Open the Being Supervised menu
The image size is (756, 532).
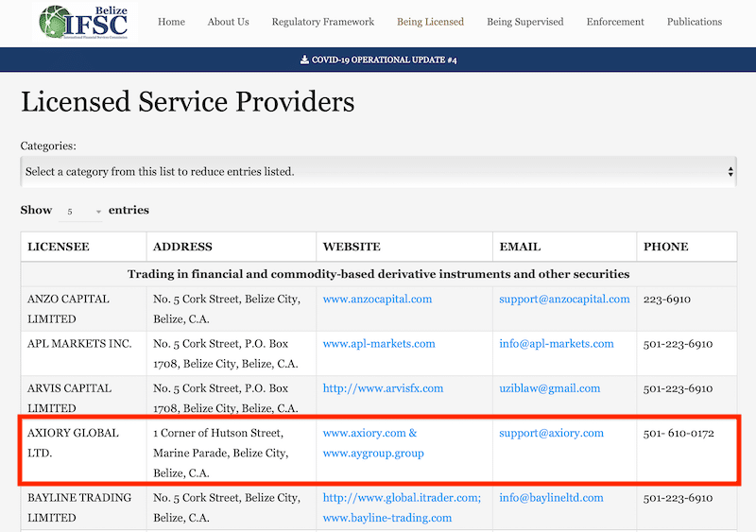pyautogui.click(x=525, y=22)
